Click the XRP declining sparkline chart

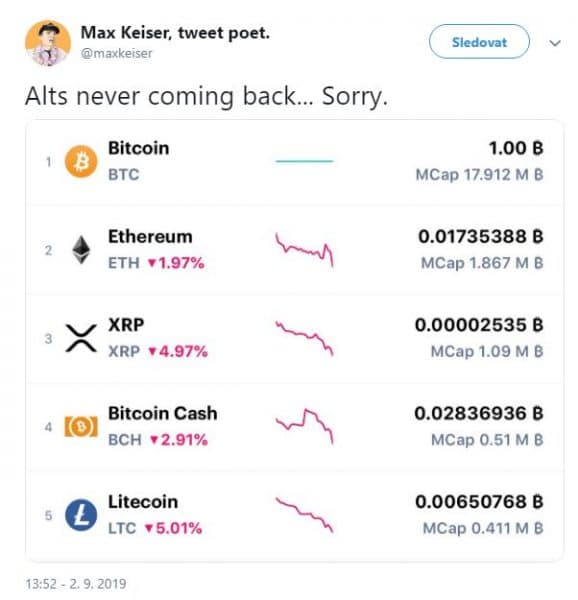pyautogui.click(x=304, y=338)
